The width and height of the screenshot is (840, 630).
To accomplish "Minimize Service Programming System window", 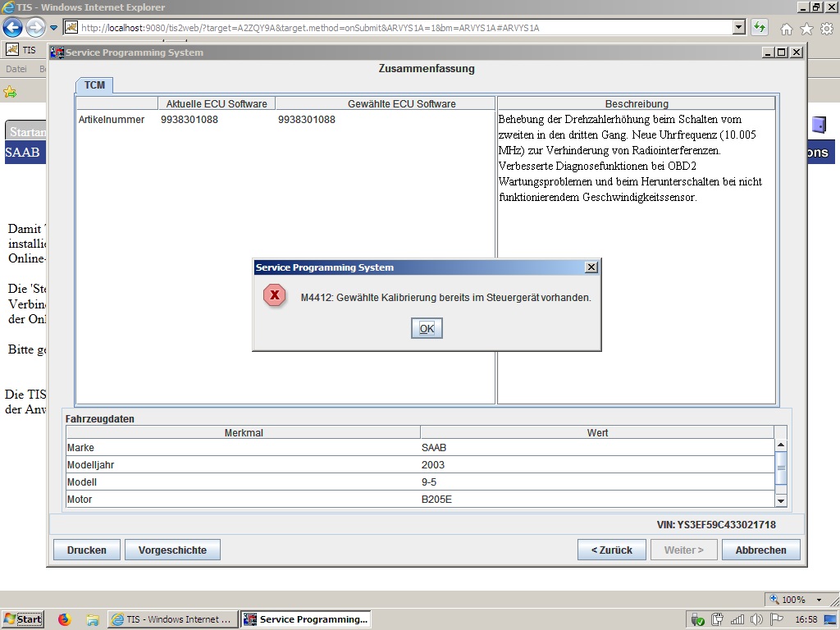I will [x=768, y=52].
